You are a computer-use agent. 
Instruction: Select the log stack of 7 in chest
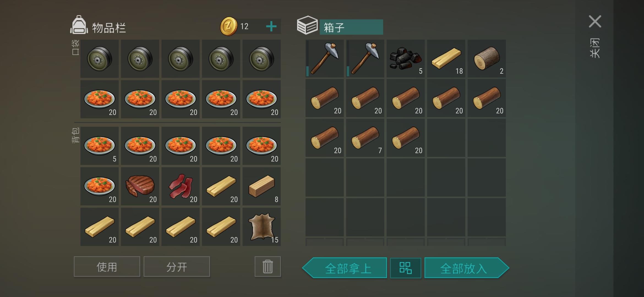click(x=365, y=138)
